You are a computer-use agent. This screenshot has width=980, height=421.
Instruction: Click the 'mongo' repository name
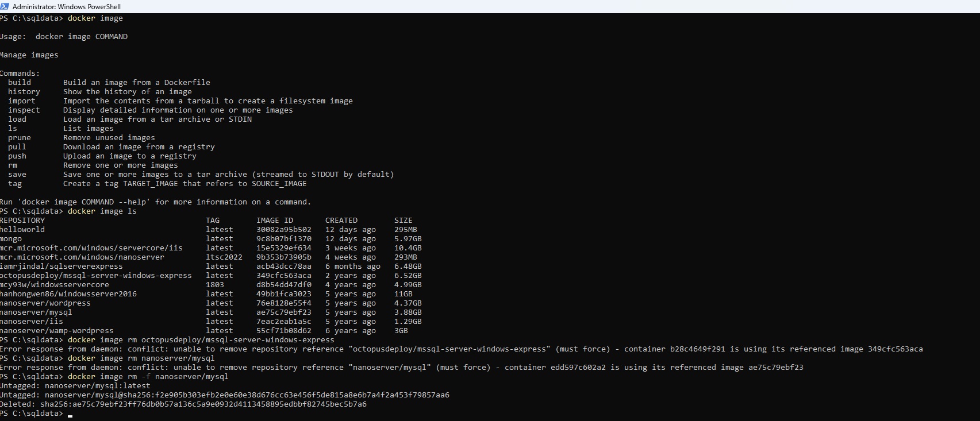pos(11,239)
